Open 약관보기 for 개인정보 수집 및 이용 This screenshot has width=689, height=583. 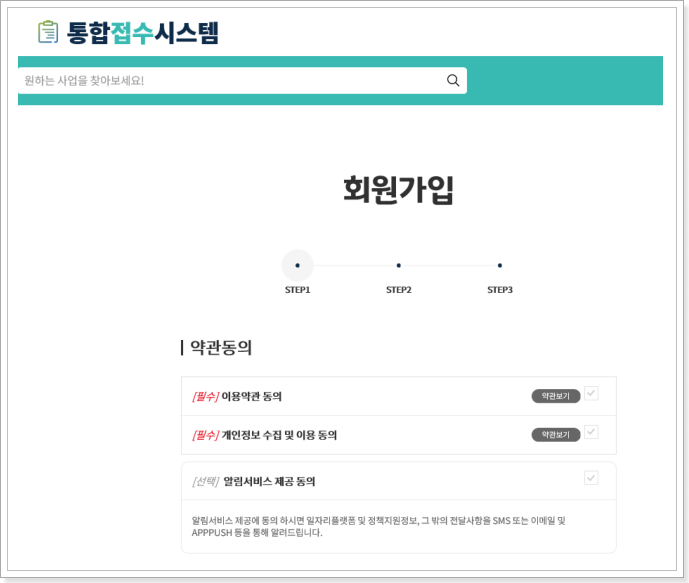556,435
